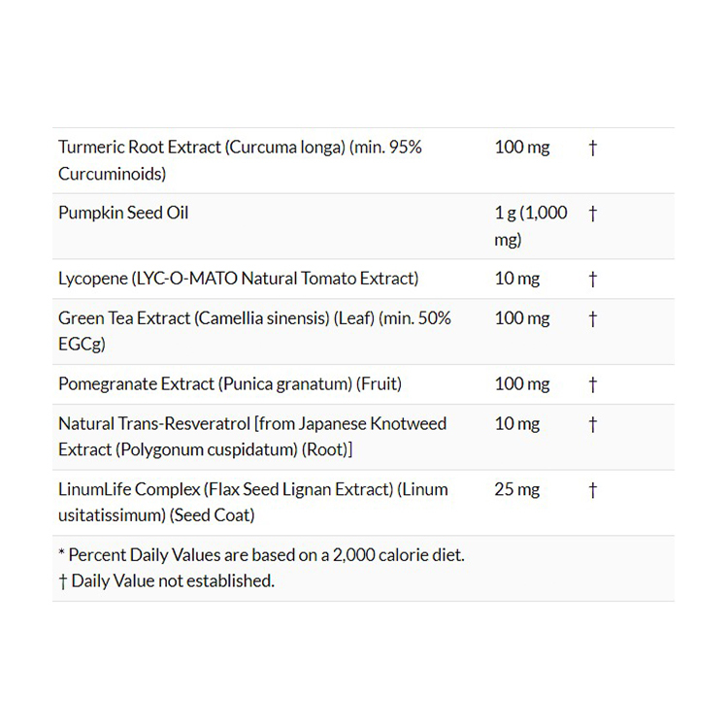728x728 pixels.
Task: Click the Percent Daily Values footnote
Action: (261, 555)
